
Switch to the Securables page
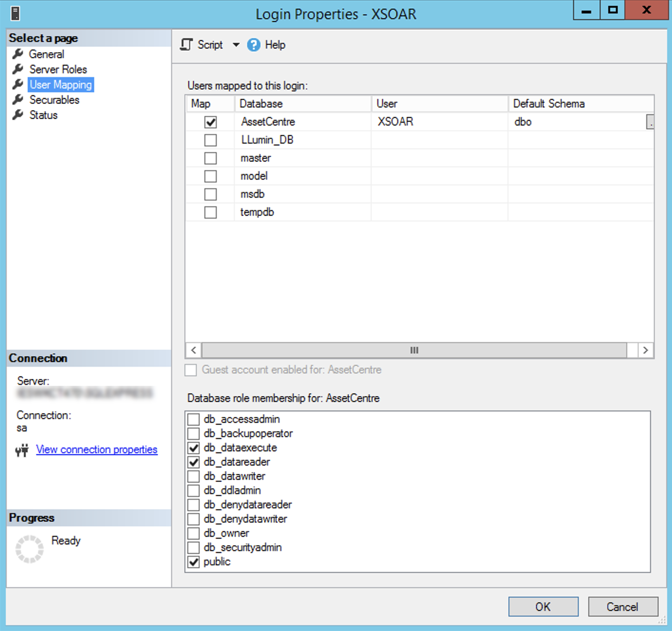click(x=54, y=100)
